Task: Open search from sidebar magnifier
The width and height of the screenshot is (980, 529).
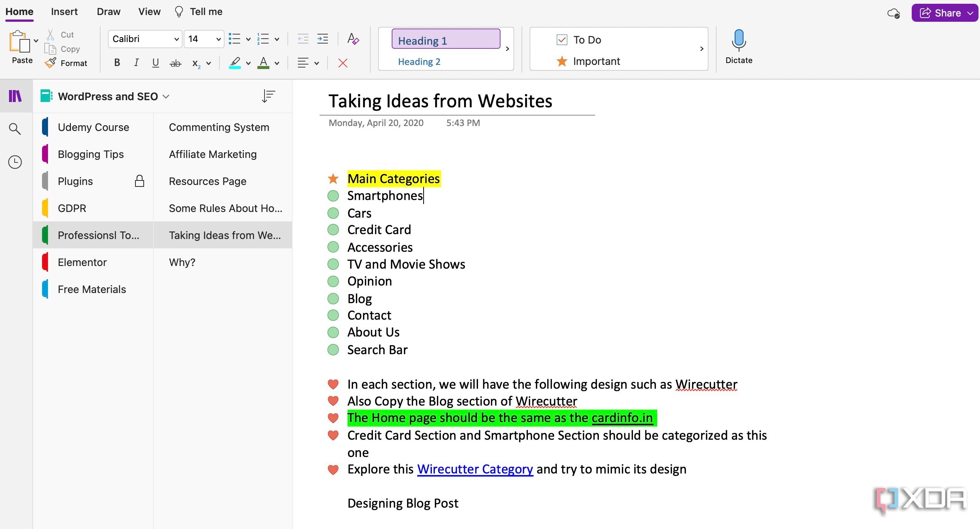Action: 15,129
